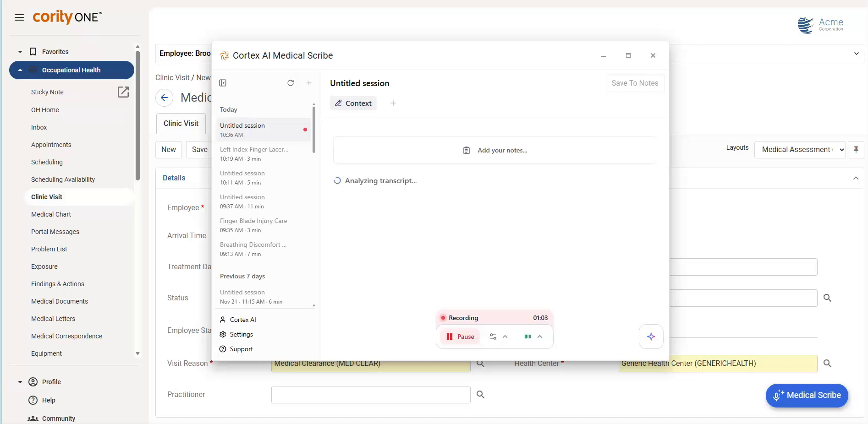Open audio input settings in the recording bar
This screenshot has height=424, width=868.
coord(493,337)
